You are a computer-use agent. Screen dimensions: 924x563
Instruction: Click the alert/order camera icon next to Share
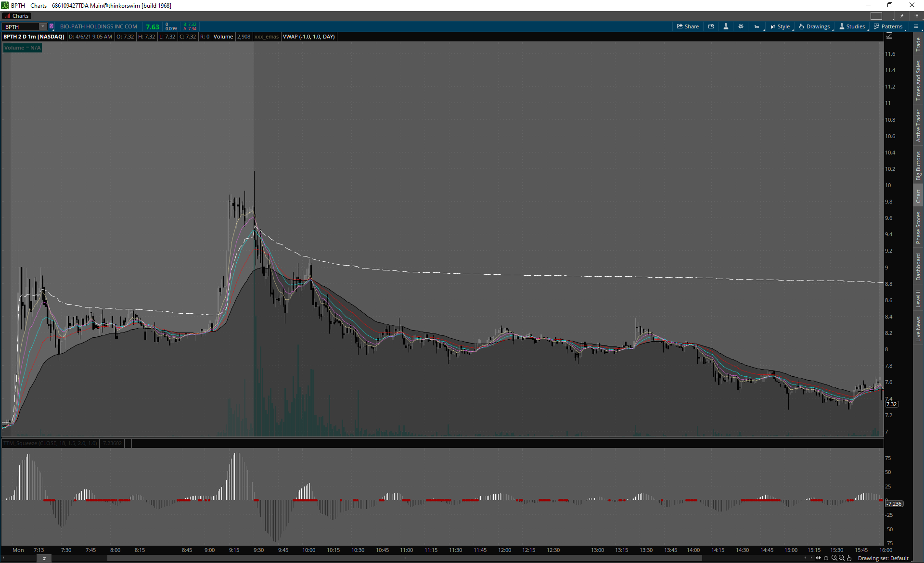(711, 26)
